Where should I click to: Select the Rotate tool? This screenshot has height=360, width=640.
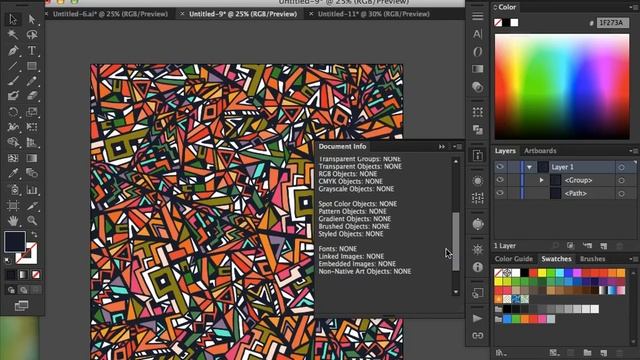[x=13, y=112]
